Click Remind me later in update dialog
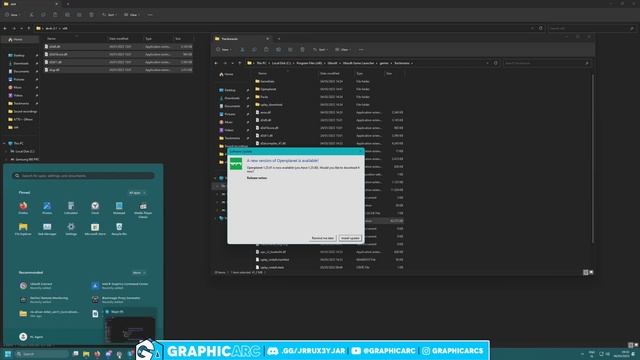Screen dimensions: 640x360 click(x=322, y=238)
